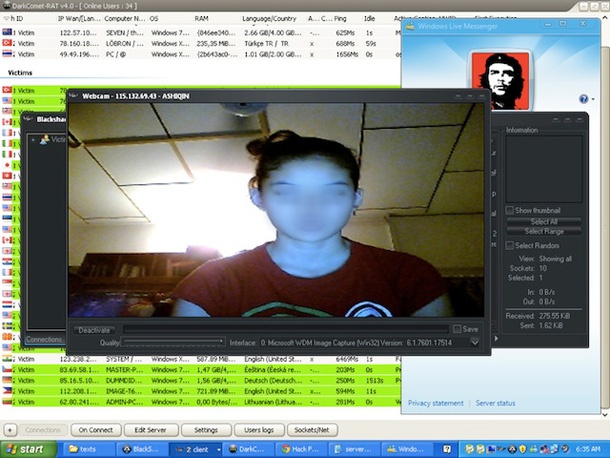The image size is (610, 458).
Task: Switch to the Users logs tab
Action: (259, 430)
